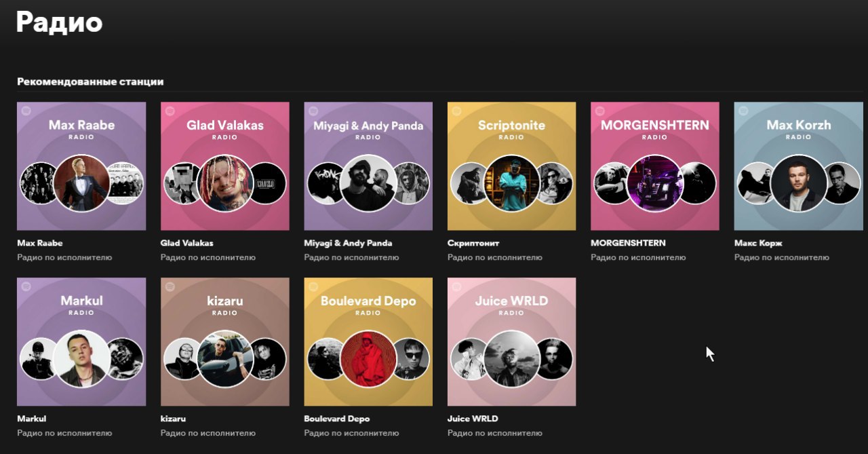Click 'Радио по исполнителю' under Скриптонит
The width and height of the screenshot is (868, 454).
point(495,258)
